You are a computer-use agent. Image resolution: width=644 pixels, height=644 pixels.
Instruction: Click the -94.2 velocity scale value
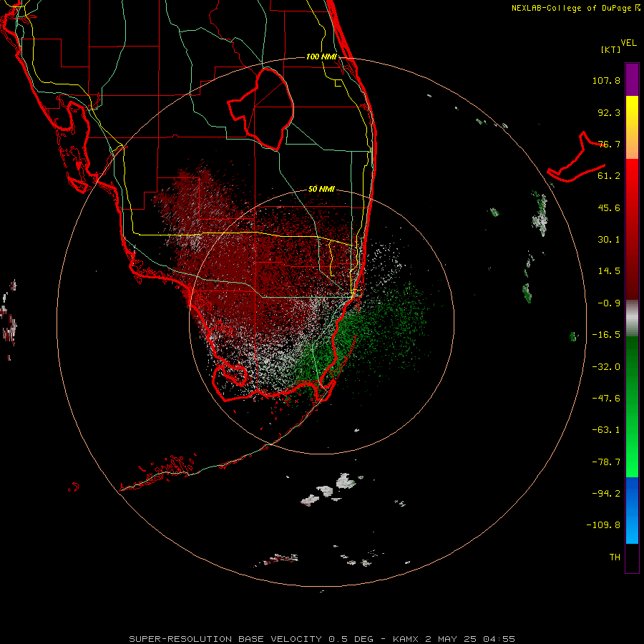[x=606, y=494]
